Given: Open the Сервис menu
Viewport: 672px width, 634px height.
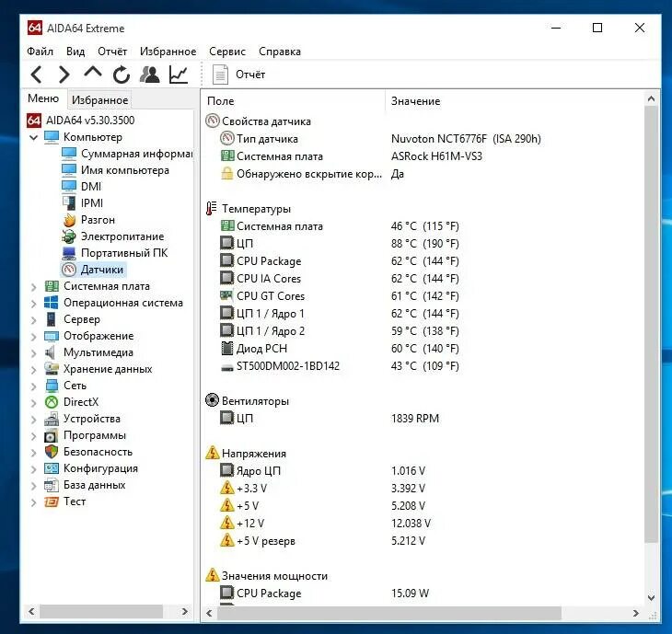Looking at the screenshot, I should click(x=227, y=52).
